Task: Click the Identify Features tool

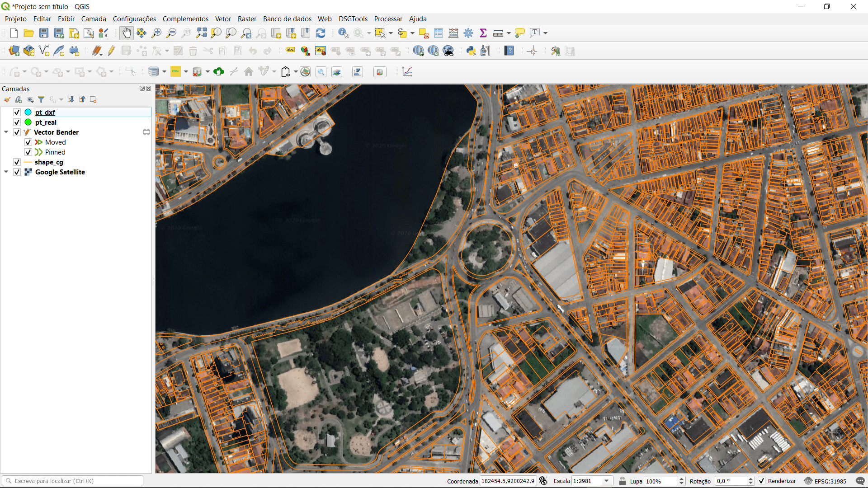Action: (343, 33)
